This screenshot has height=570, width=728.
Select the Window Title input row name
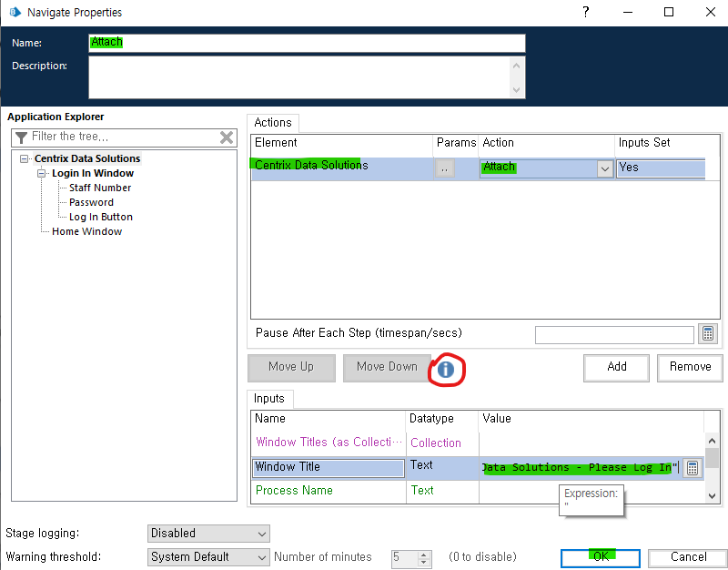click(329, 468)
